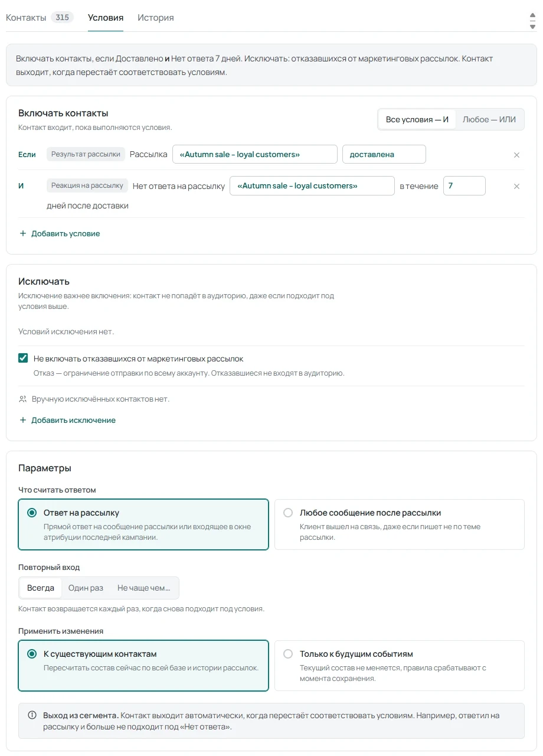The height and width of the screenshot is (756, 543).
Task: Click the people icon for manually excluded contacts
Action: [23, 399]
